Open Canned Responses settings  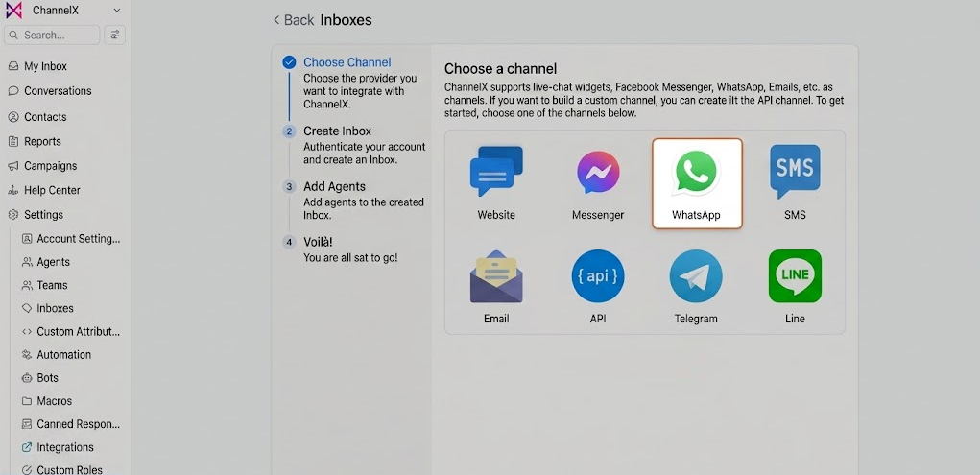point(71,424)
